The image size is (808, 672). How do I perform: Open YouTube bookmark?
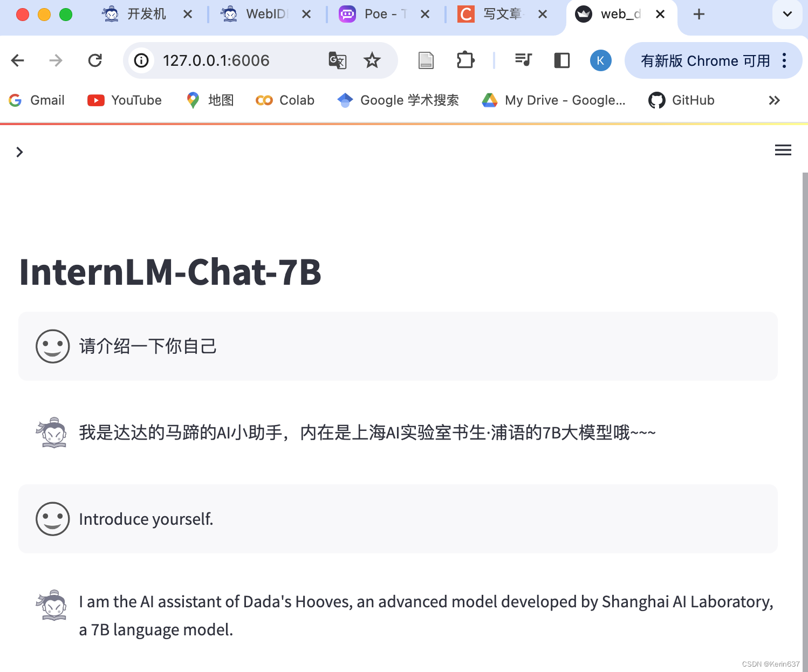125,100
